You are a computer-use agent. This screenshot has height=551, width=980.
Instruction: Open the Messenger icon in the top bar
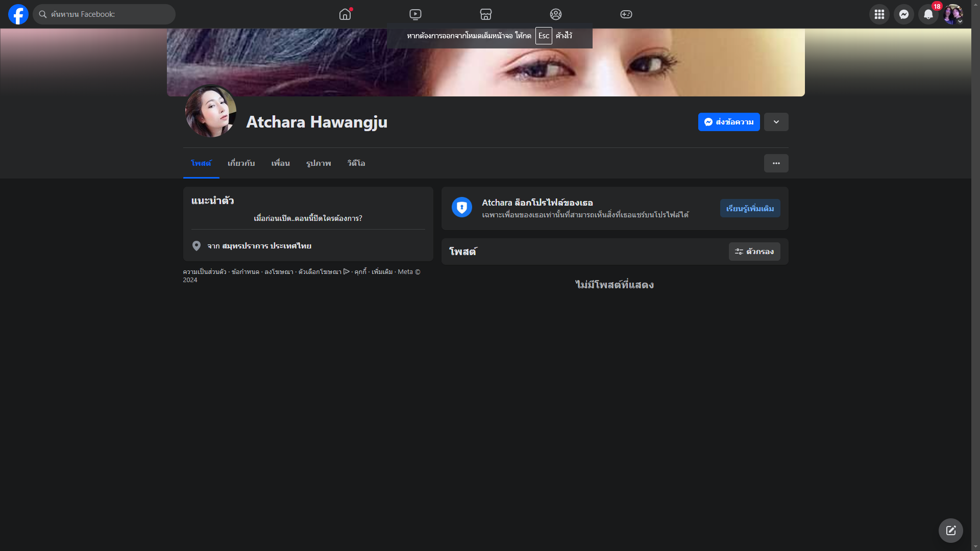coord(904,14)
